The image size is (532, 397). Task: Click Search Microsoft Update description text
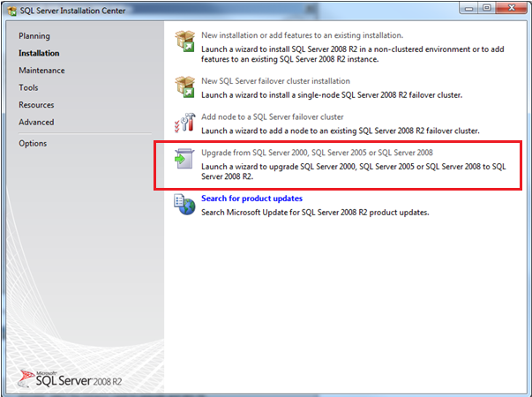coord(315,213)
